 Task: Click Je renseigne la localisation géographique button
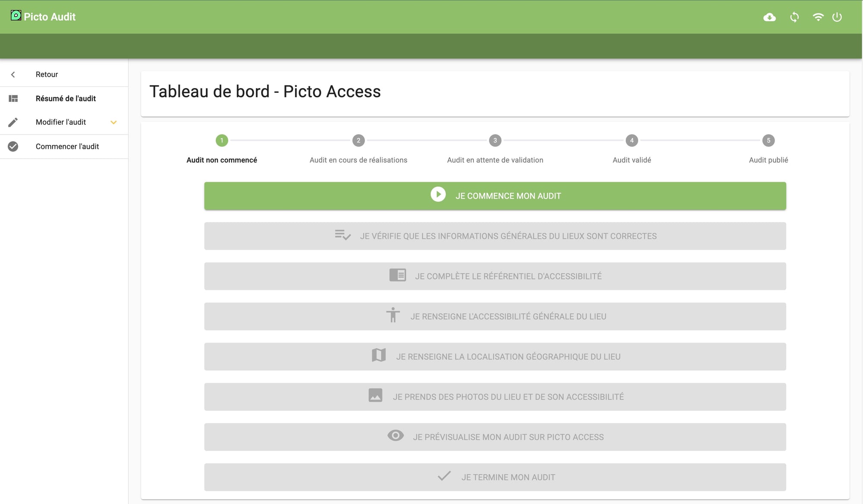495,356
